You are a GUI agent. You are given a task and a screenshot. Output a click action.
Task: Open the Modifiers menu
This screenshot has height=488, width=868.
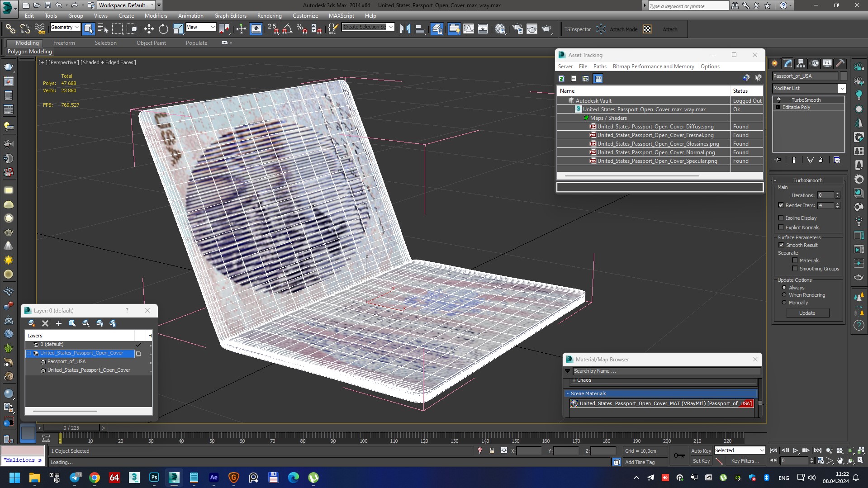pos(156,16)
